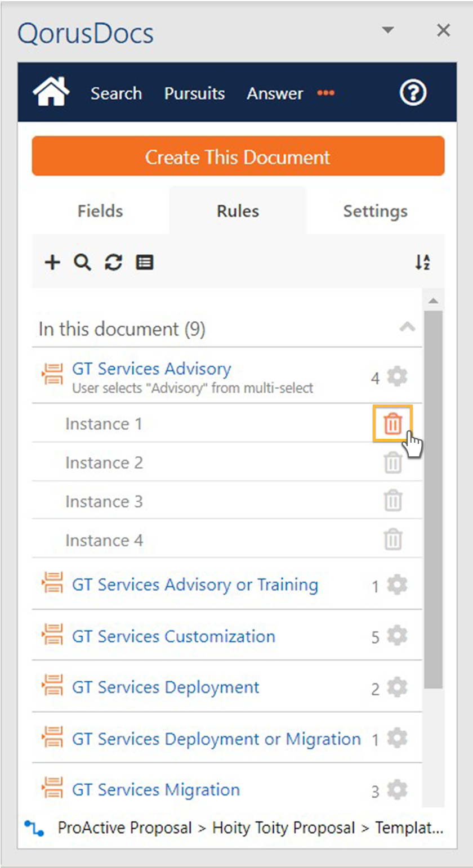Select the Rules tab
Viewport: 473px width, 868px height.
coord(238,211)
